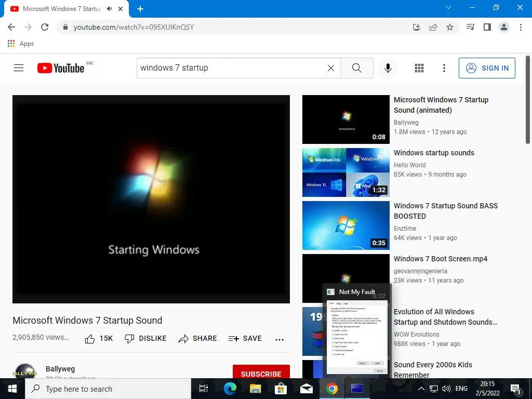
Task: Open Task View on the taskbar
Action: tap(204, 389)
